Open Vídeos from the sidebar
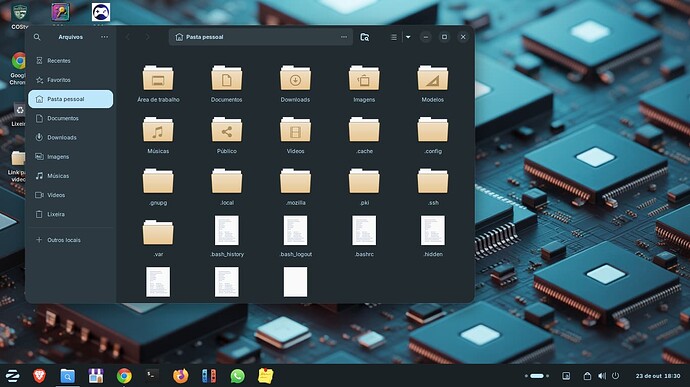This screenshot has width=690, height=387. [70, 195]
